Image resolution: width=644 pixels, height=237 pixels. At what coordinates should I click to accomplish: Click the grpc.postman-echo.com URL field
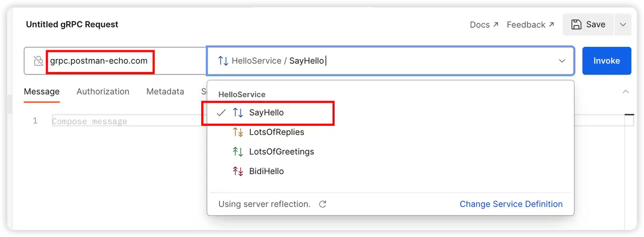tap(116, 61)
